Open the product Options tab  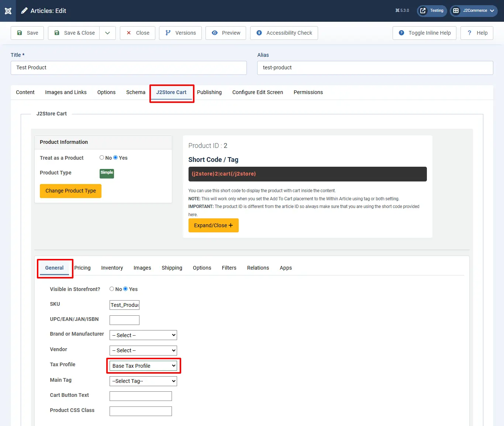[x=202, y=268]
